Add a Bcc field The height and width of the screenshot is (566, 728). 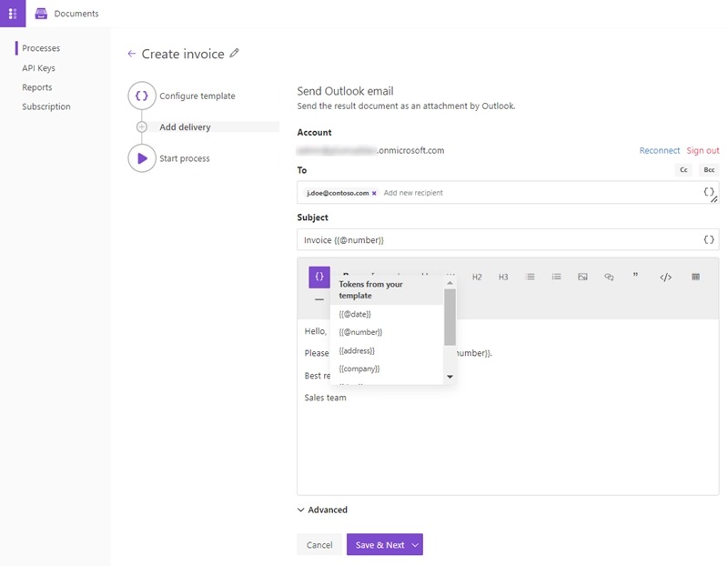[x=709, y=170]
